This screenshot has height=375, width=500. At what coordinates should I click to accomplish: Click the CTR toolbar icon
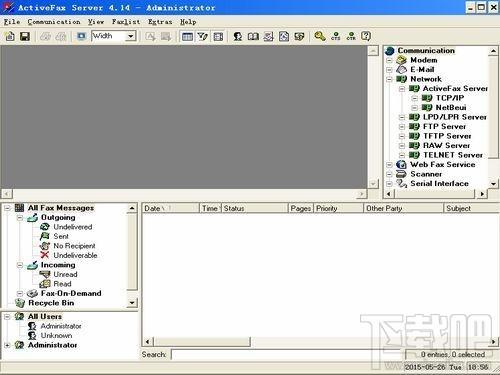pos(351,36)
